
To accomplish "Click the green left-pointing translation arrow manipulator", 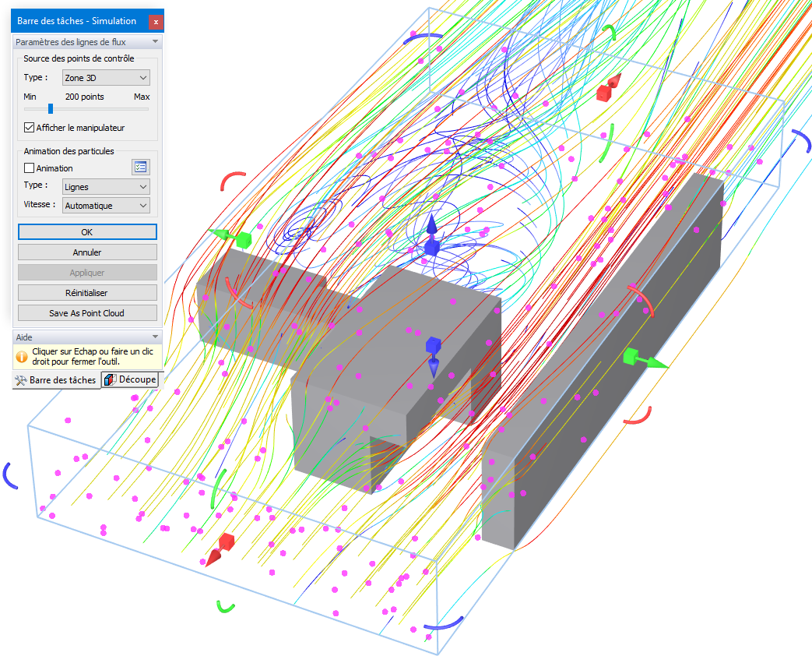I will (x=230, y=237).
